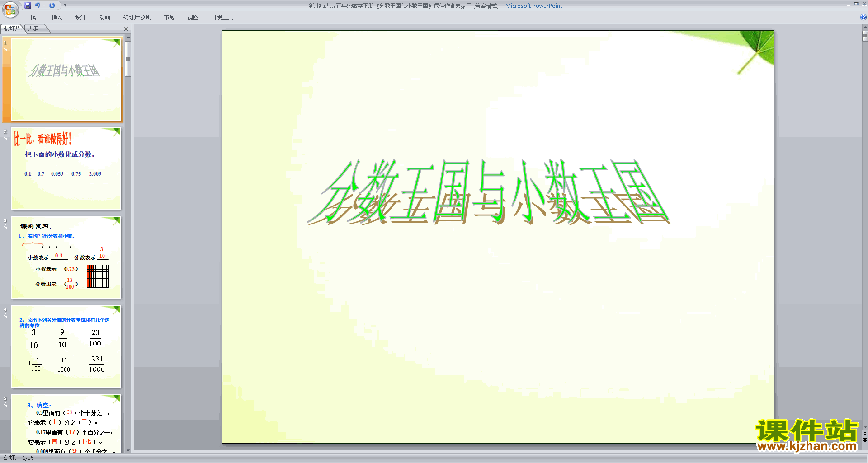Restore down the PowerPoint window
Image resolution: width=868 pixels, height=463 pixels.
click(856, 4)
